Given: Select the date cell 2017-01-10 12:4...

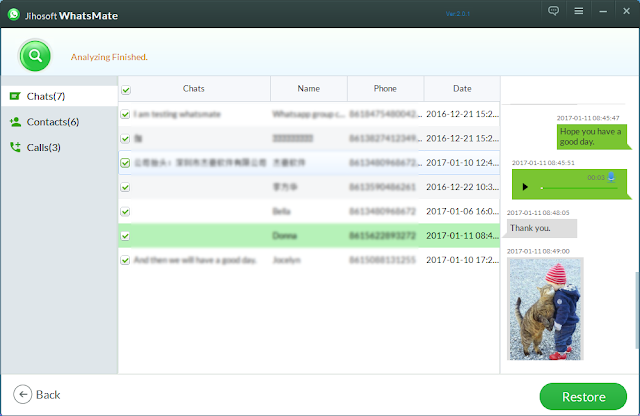Looking at the screenshot, I should click(462, 162).
